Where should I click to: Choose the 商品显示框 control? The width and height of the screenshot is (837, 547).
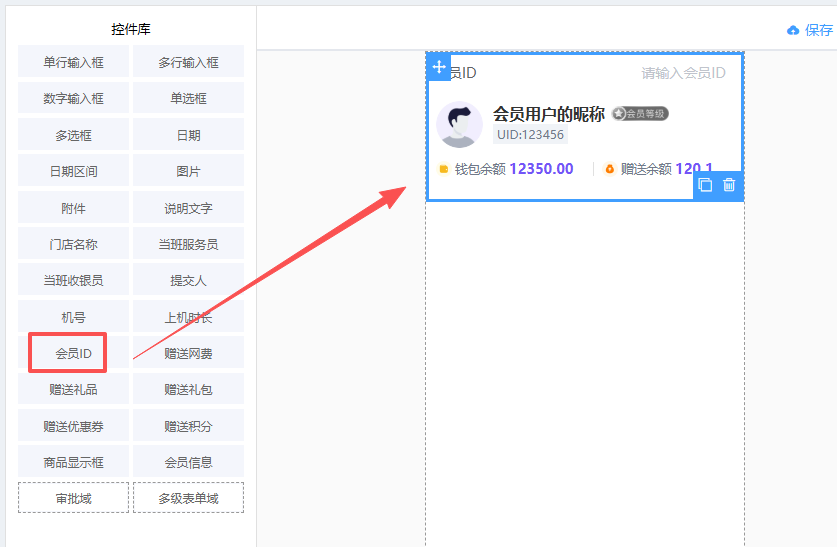point(74,462)
